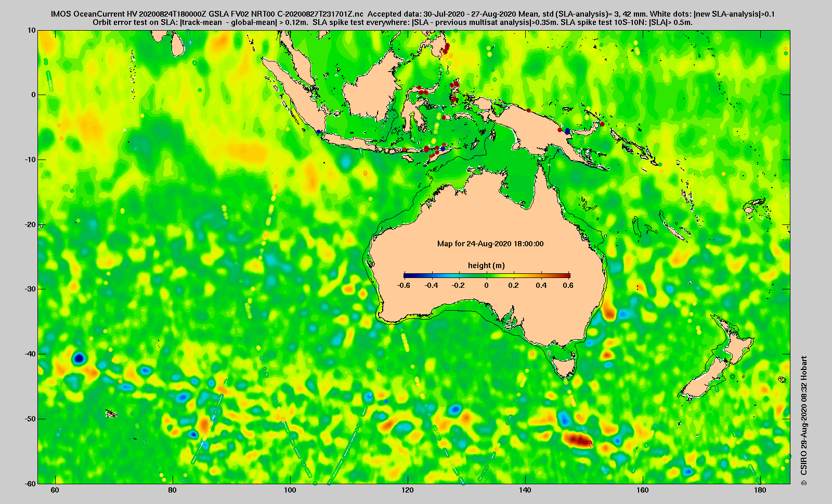Click the latitude 10 label on left axis
This screenshot has width=832, height=504.
click(x=32, y=30)
